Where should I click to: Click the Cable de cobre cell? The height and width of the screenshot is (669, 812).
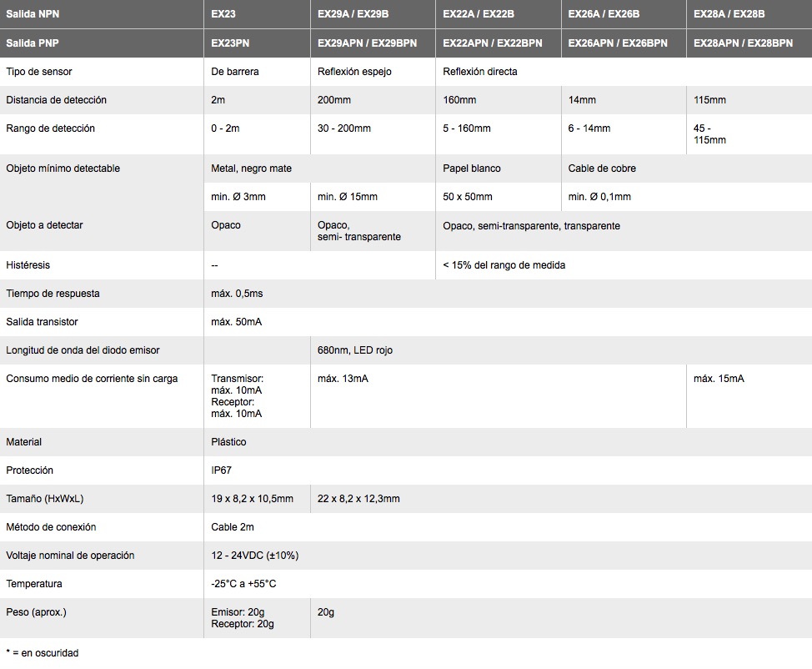tap(602, 169)
